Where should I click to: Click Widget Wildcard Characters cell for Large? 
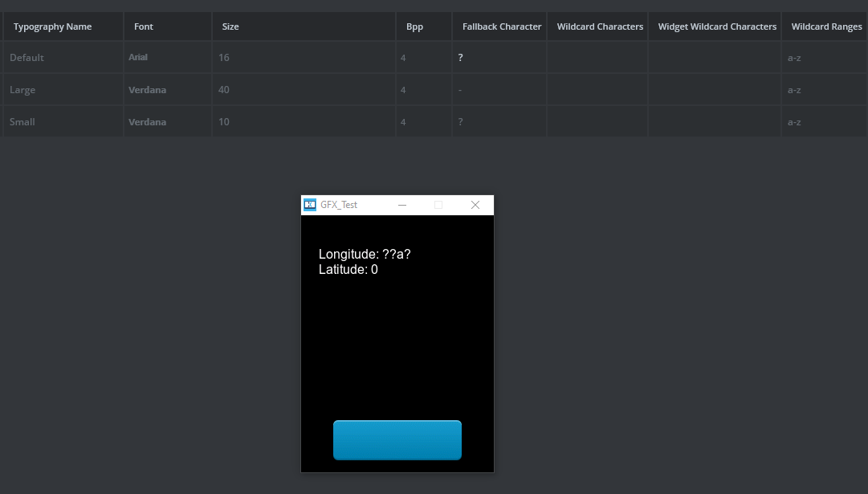(x=715, y=90)
